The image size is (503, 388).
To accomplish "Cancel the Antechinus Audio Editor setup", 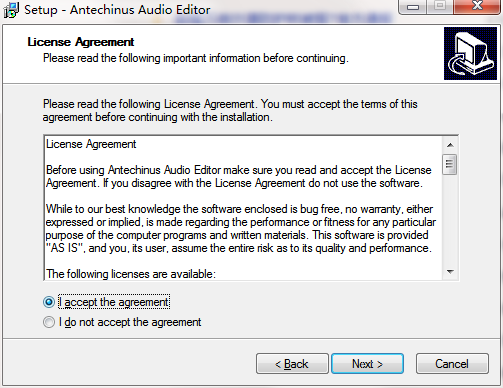I will (452, 364).
